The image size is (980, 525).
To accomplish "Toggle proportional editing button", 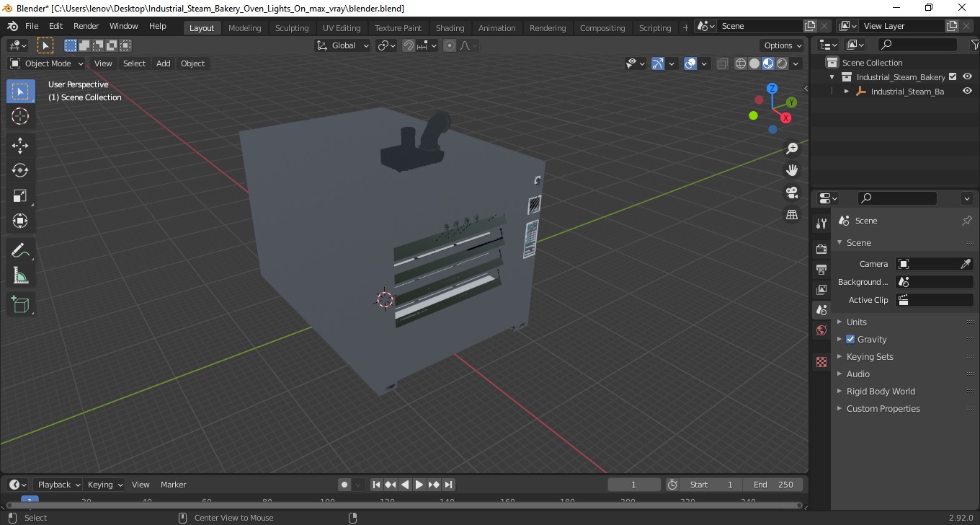I will click(x=450, y=45).
